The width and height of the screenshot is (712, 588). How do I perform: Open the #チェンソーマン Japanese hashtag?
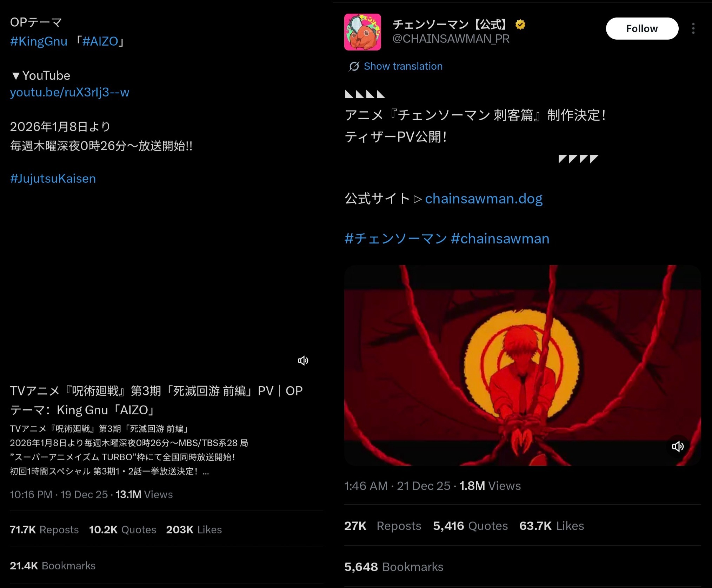[395, 239]
